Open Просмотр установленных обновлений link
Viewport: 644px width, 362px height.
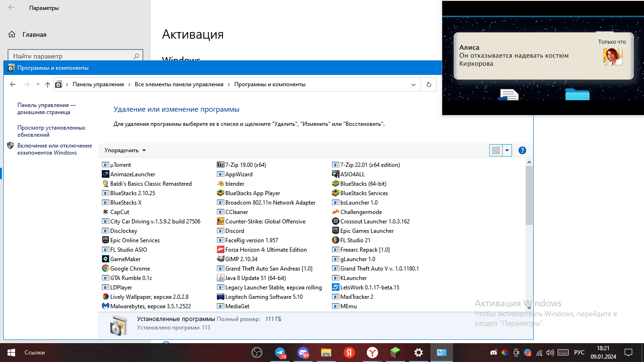[x=51, y=131]
